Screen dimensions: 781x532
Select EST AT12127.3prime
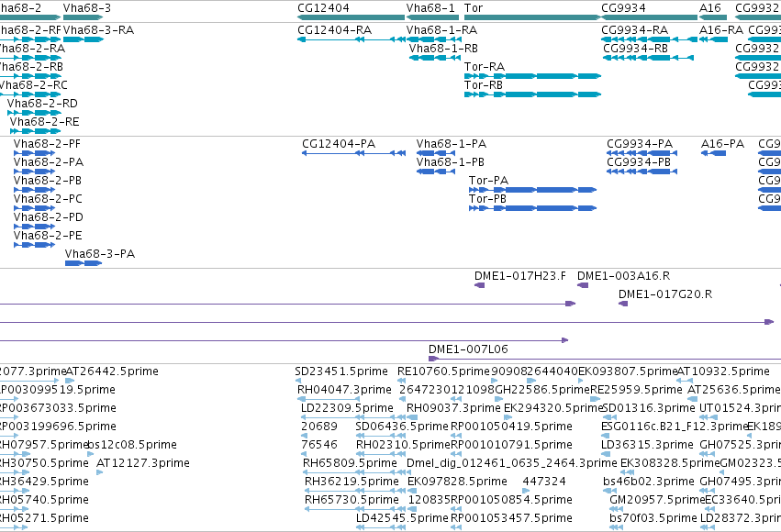pos(143,464)
